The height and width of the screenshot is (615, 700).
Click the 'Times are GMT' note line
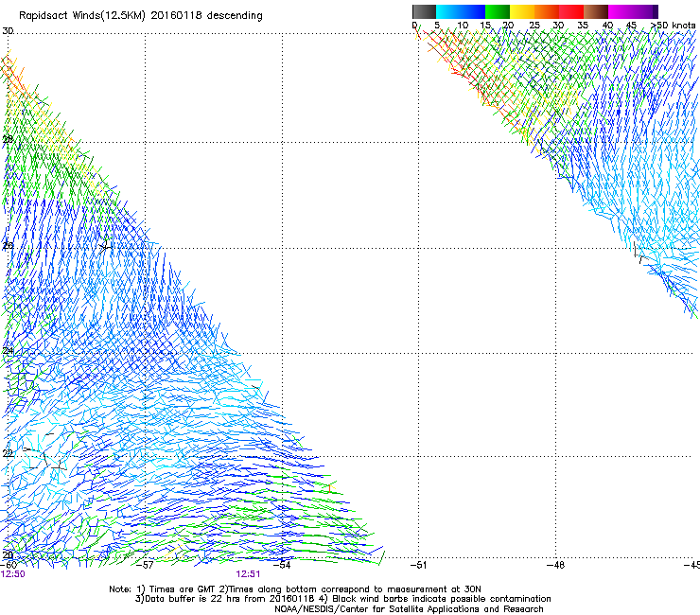pyautogui.click(x=295, y=589)
